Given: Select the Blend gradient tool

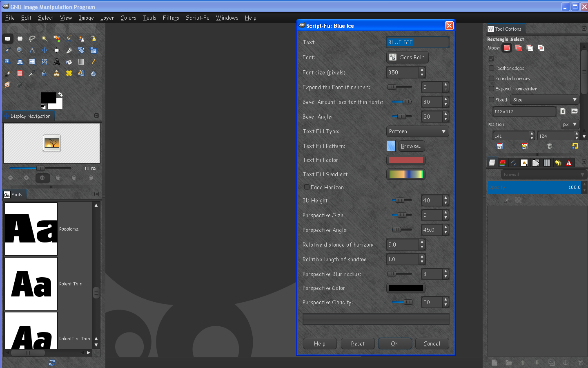Looking at the screenshot, I should click(81, 62).
